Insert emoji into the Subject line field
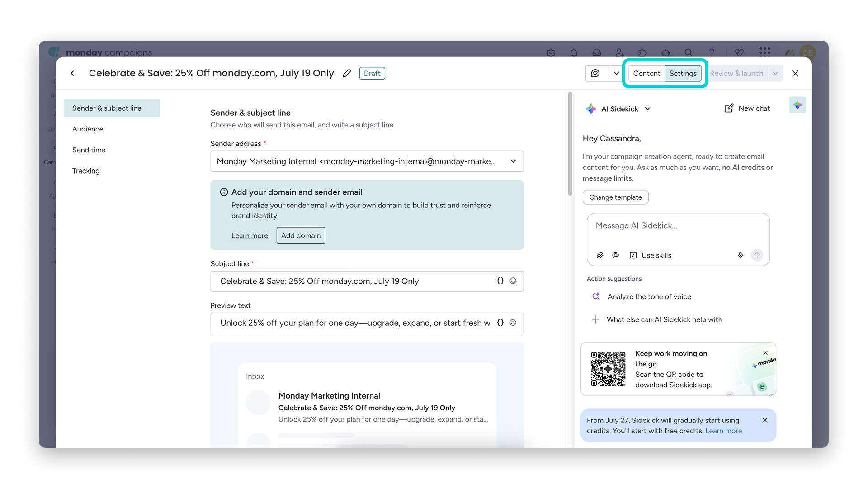This screenshot has width=868, height=488. 513,281
